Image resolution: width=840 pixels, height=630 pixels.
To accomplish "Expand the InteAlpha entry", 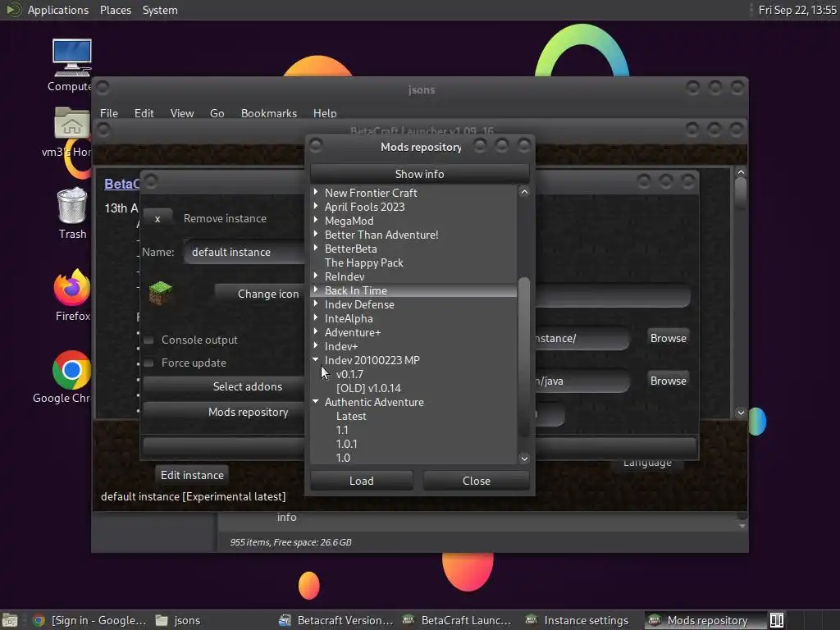I will 316,317.
